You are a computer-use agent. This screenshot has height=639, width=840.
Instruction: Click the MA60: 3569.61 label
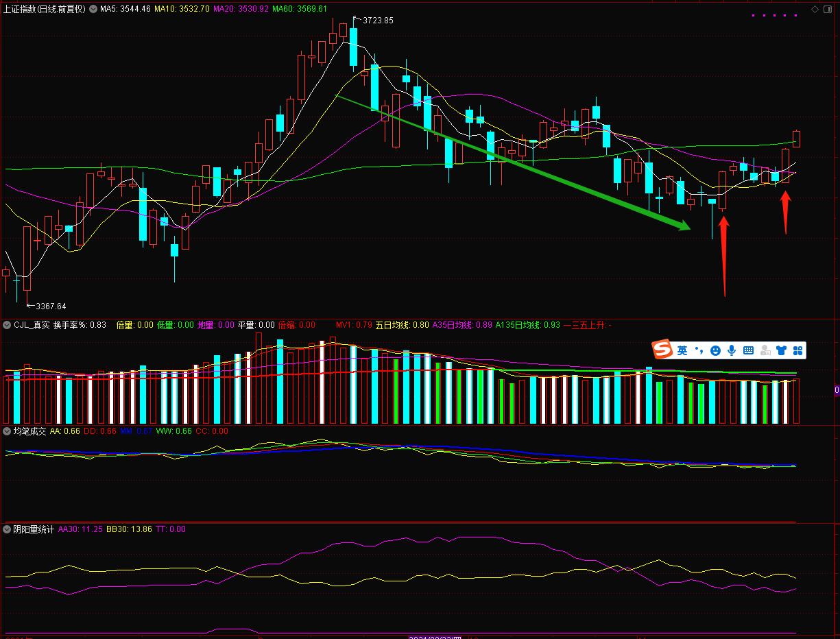(300, 9)
